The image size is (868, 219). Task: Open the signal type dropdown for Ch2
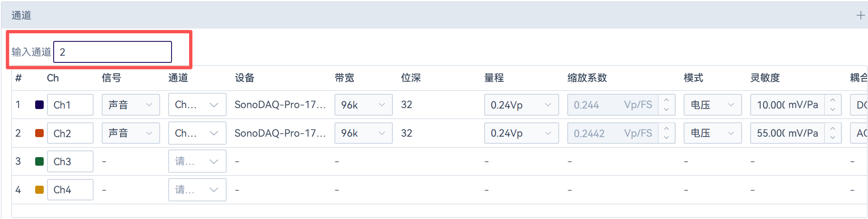131,133
